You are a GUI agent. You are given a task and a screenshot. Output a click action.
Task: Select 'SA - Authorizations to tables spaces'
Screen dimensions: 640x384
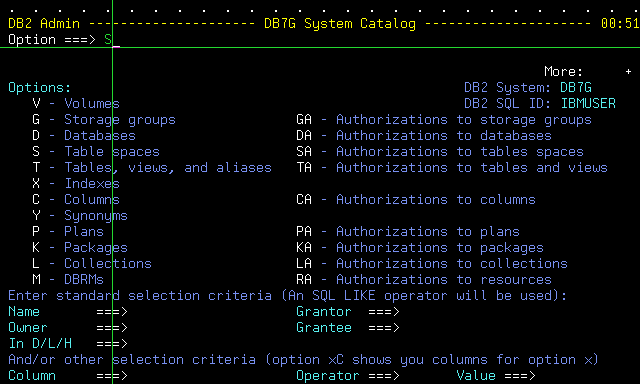pyautogui.click(x=440, y=151)
